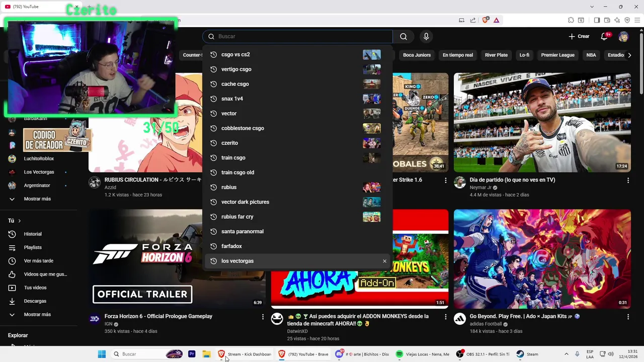The image size is (644, 362).
Task: Open options menu for the ADDON MONKEYS video
Action: pos(445,317)
